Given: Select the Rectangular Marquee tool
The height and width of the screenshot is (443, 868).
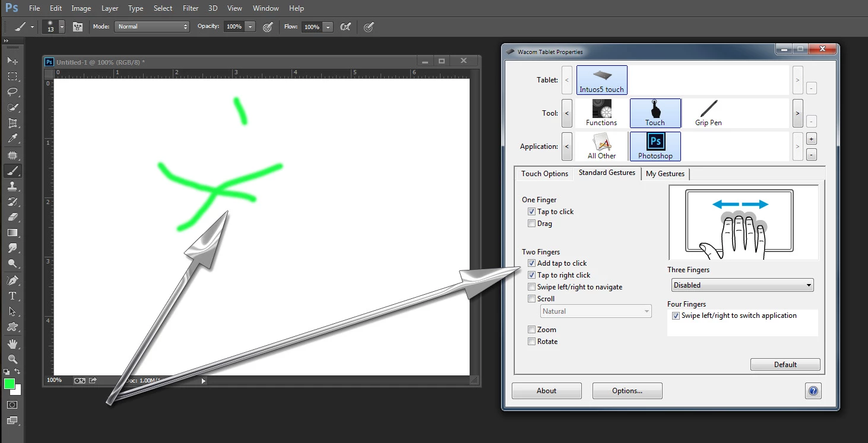Looking at the screenshot, I should (x=12, y=77).
